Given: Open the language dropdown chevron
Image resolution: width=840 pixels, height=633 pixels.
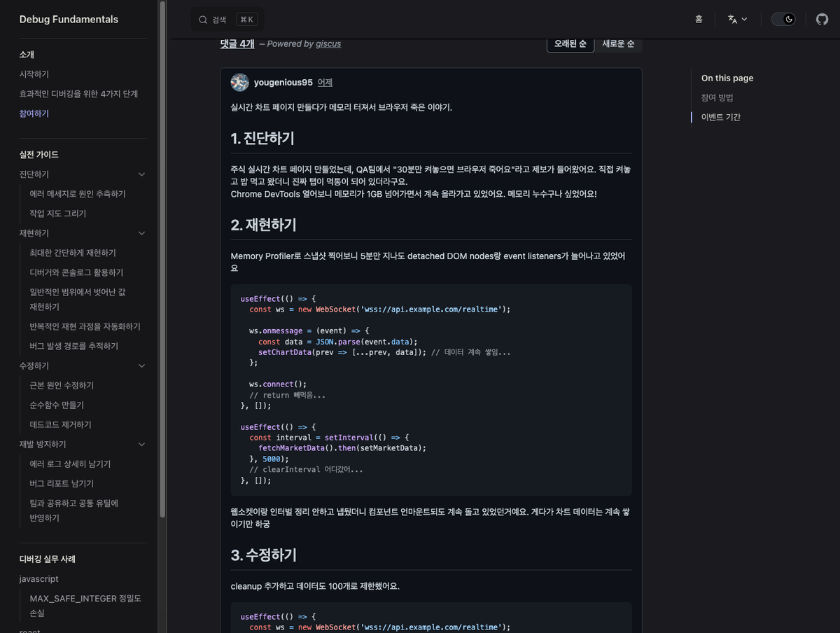Looking at the screenshot, I should [744, 19].
